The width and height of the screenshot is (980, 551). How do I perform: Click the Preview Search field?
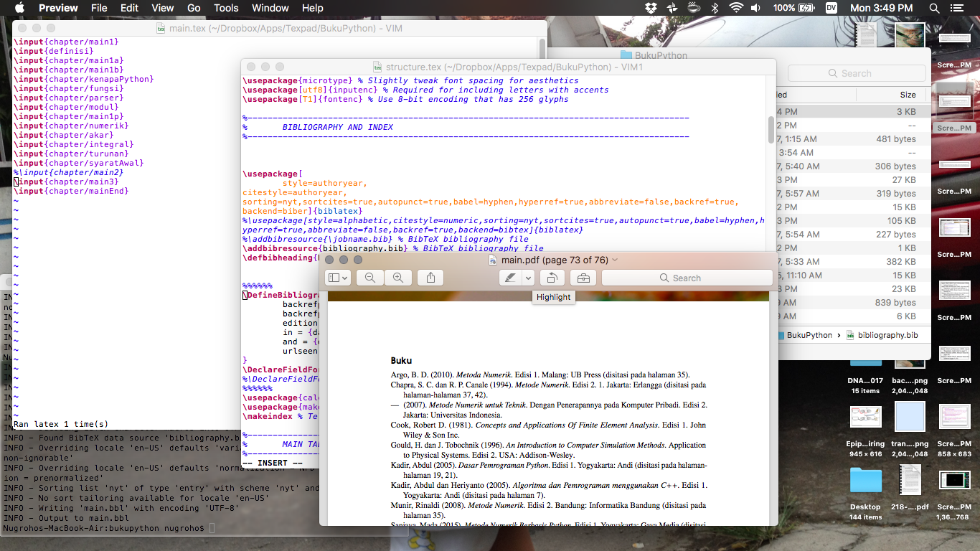(687, 278)
